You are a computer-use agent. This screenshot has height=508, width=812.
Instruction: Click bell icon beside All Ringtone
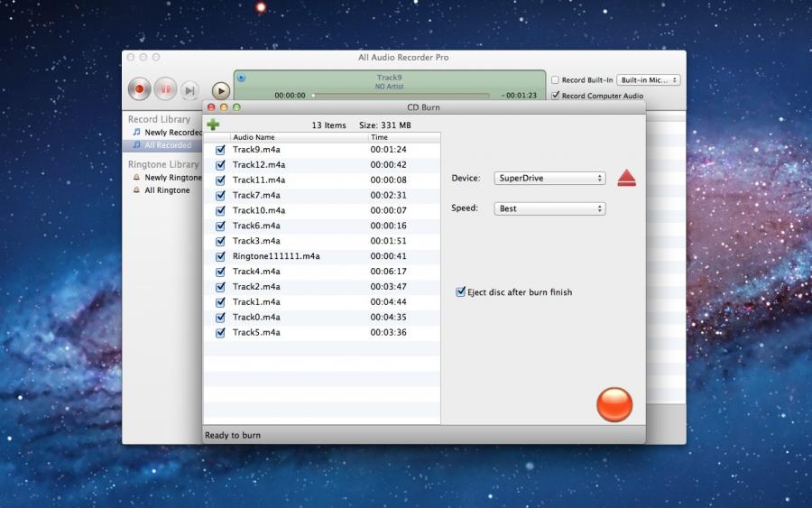coord(137,190)
